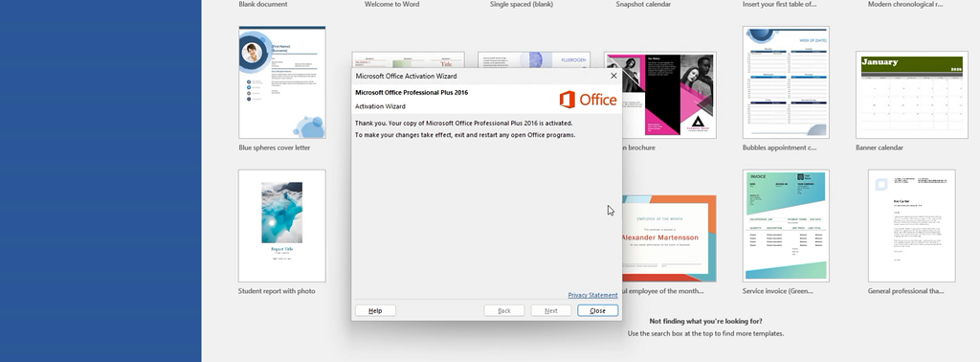The width and height of the screenshot is (980, 362).
Task: Click the General professional thank you label
Action: [x=905, y=291]
